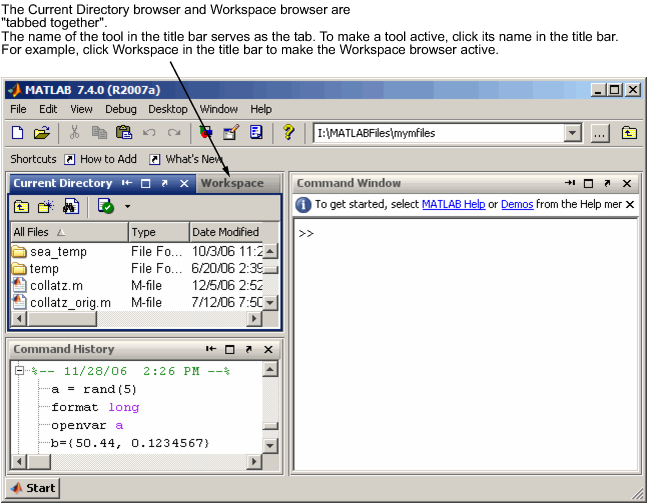Open dropdown arrow beside the green check icon
The width and height of the screenshot is (647, 503).
point(128,206)
